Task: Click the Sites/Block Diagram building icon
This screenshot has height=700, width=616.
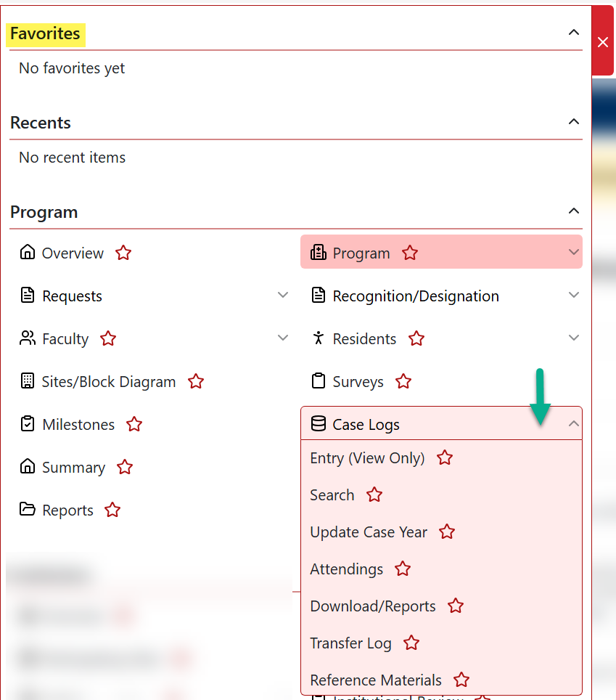Action: (28, 380)
